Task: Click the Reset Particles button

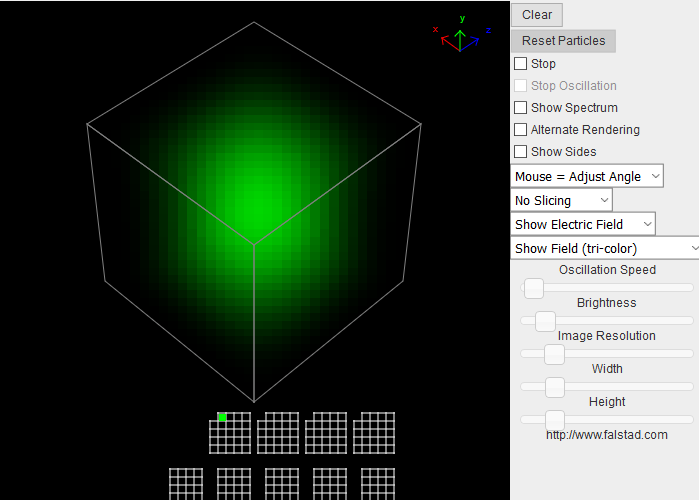Action: point(563,41)
